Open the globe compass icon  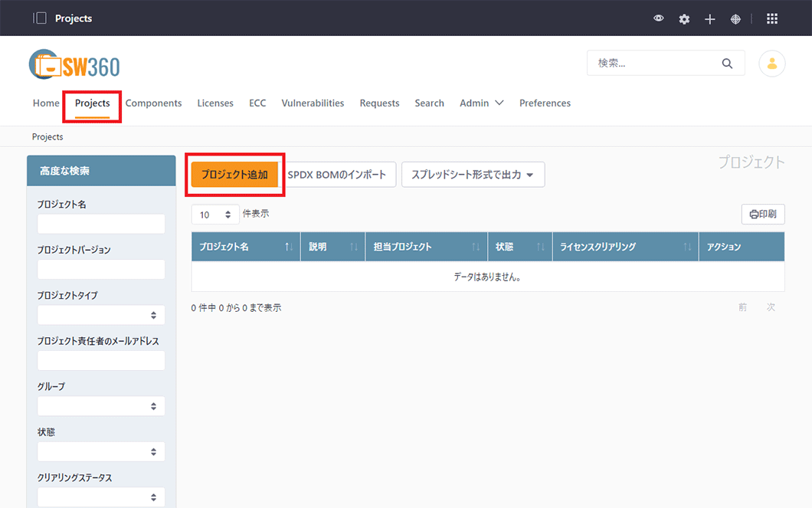pyautogui.click(x=735, y=18)
